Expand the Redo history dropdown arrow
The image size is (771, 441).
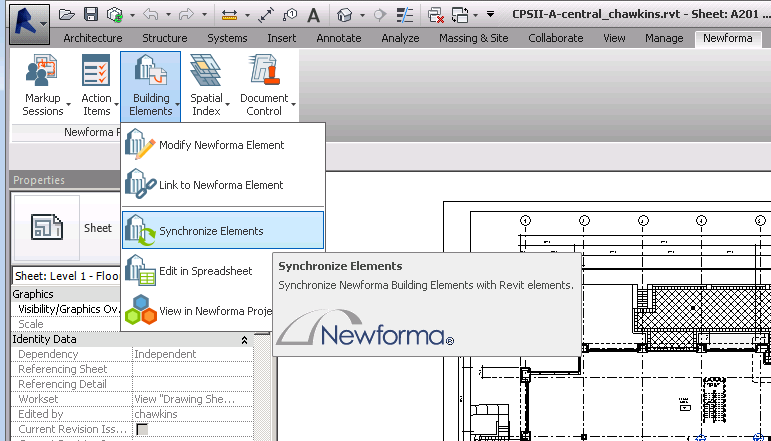pyautogui.click(x=204, y=15)
